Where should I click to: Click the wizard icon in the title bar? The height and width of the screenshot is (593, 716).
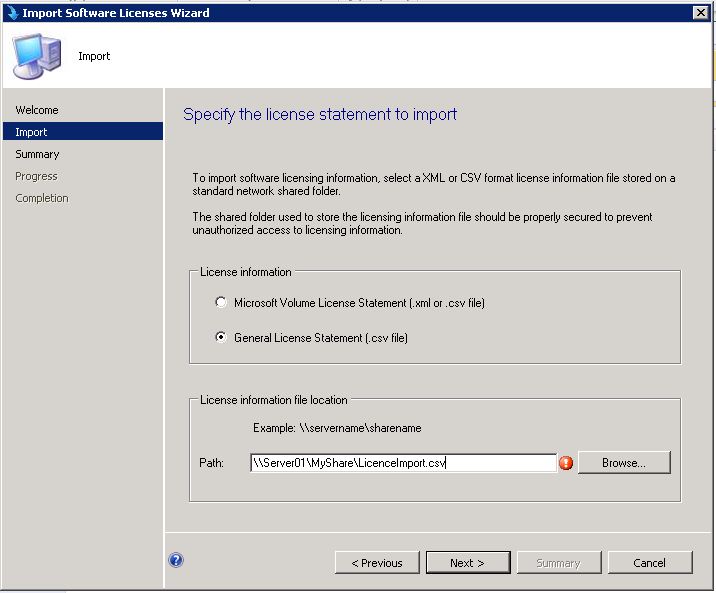point(13,12)
